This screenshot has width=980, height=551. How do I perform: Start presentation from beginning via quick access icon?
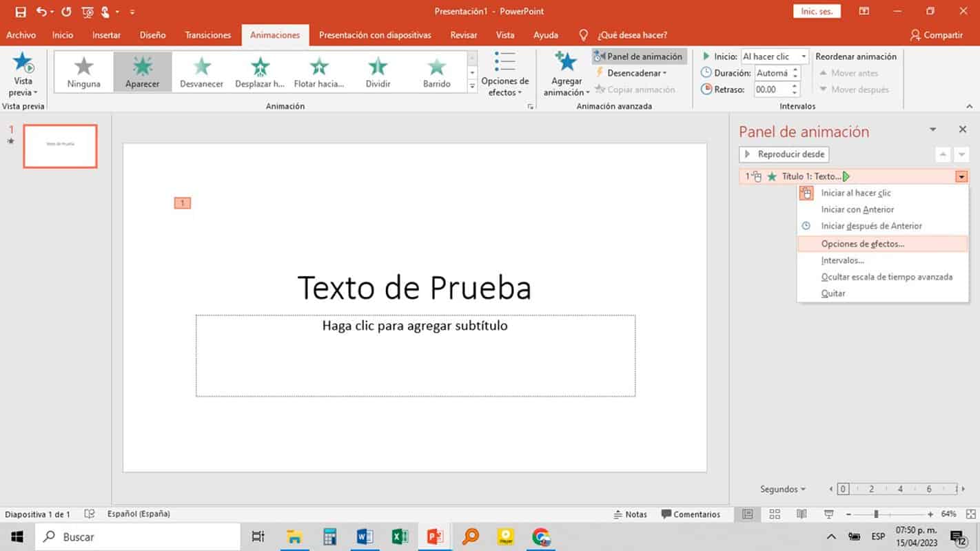point(88,12)
